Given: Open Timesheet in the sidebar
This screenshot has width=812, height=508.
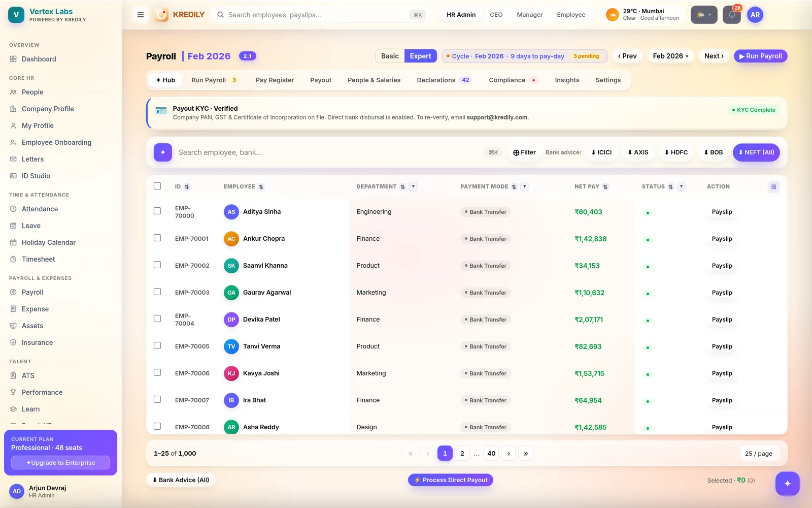Looking at the screenshot, I should pos(39,259).
